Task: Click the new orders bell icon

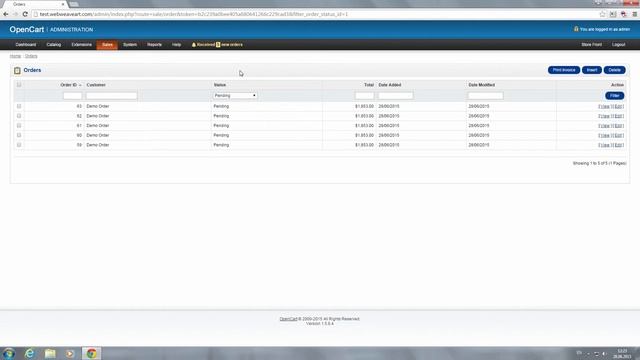Action: click(194, 44)
